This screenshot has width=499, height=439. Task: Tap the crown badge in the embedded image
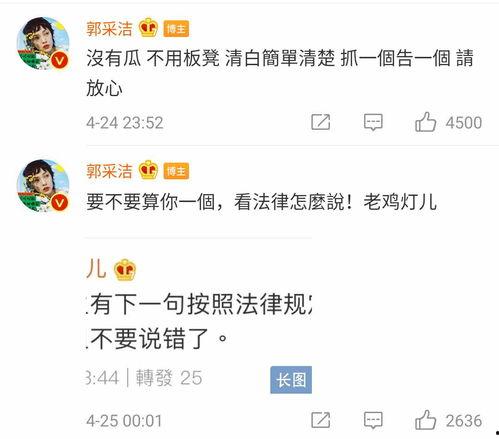[125, 270]
